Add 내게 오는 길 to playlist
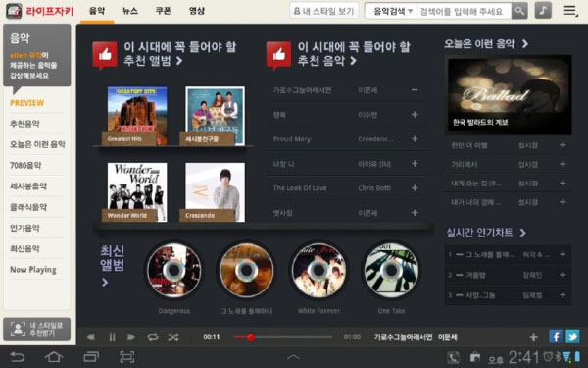 tap(563, 183)
